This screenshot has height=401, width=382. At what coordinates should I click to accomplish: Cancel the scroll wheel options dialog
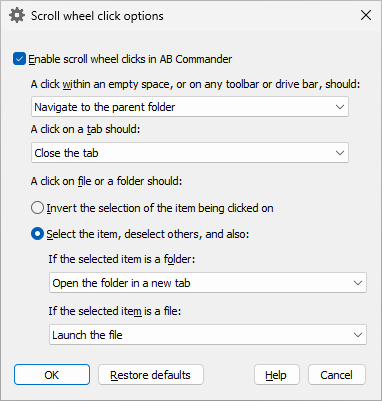(x=336, y=375)
